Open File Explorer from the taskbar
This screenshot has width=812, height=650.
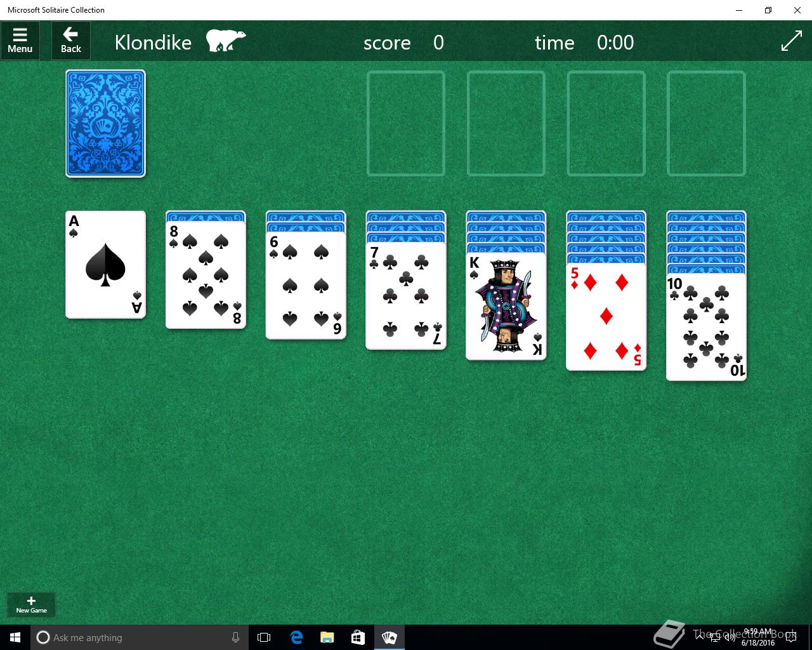pos(327,637)
